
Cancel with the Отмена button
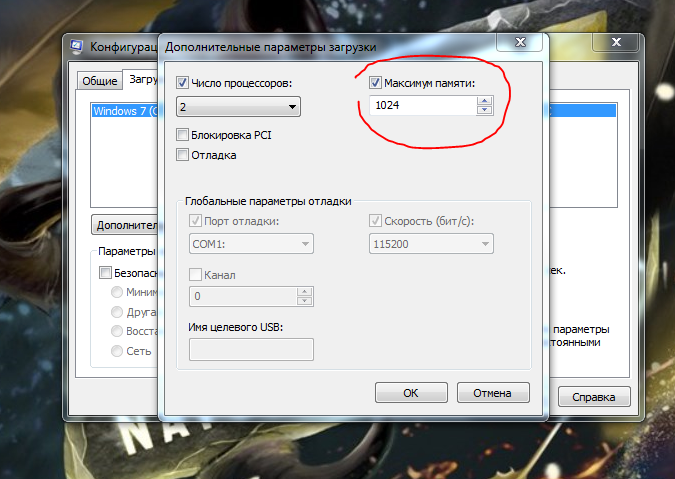(x=493, y=393)
